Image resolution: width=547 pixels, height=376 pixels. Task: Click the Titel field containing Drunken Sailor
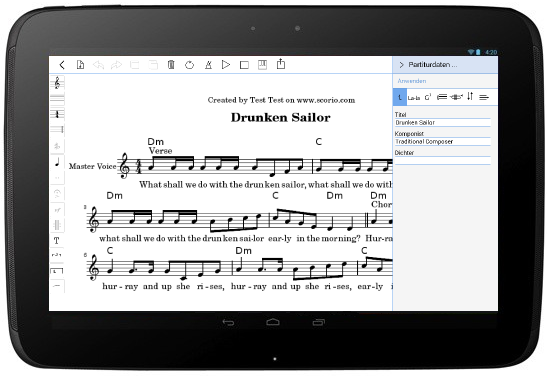click(443, 122)
